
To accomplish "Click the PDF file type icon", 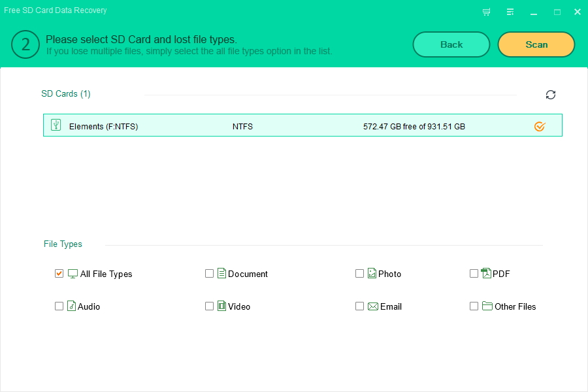I will tap(486, 273).
